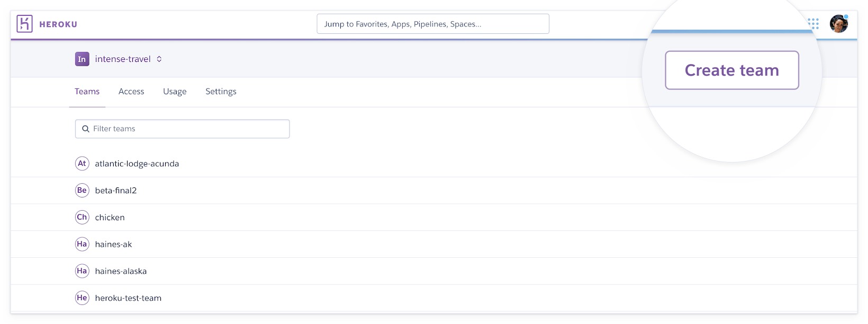This screenshot has height=324, width=868.
Task: Click the Filter teams search field
Action: [x=183, y=129]
